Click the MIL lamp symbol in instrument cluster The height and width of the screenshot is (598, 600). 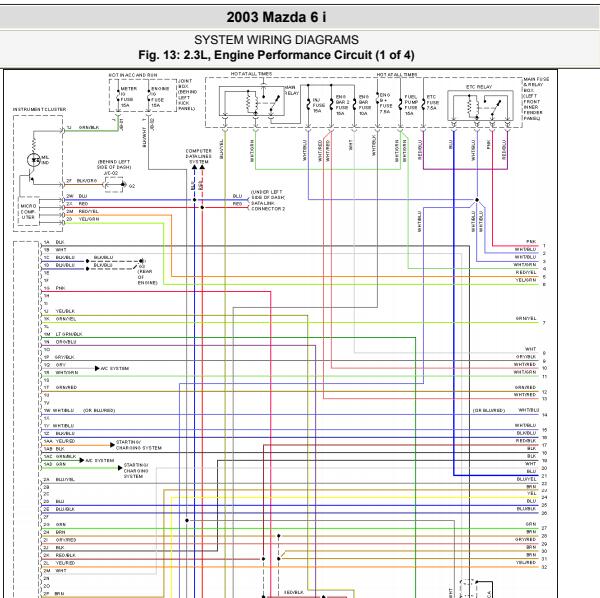click(34, 160)
